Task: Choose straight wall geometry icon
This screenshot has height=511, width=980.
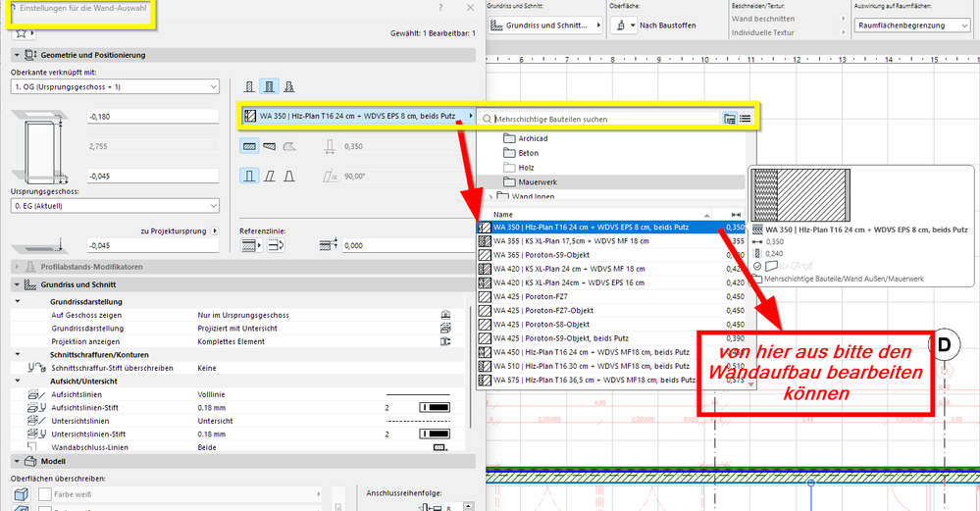Action: (249, 146)
